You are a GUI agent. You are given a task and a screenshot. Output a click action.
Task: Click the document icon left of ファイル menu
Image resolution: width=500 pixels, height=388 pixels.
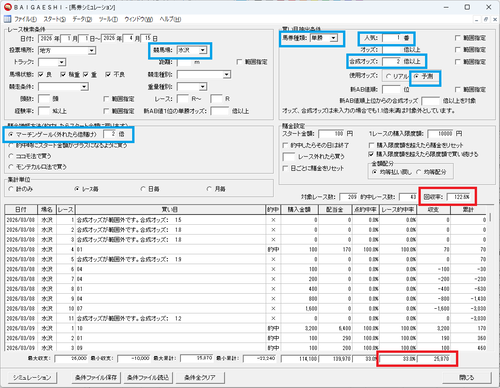click(7, 19)
